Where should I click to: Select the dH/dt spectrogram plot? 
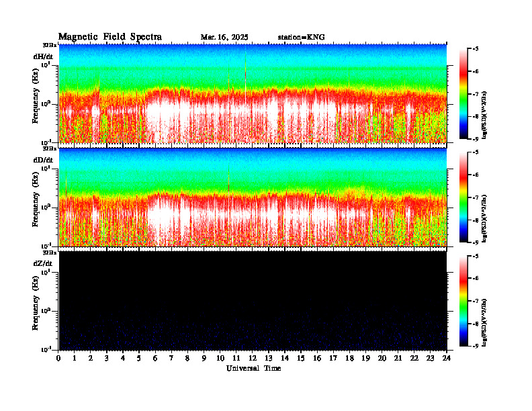click(253, 93)
